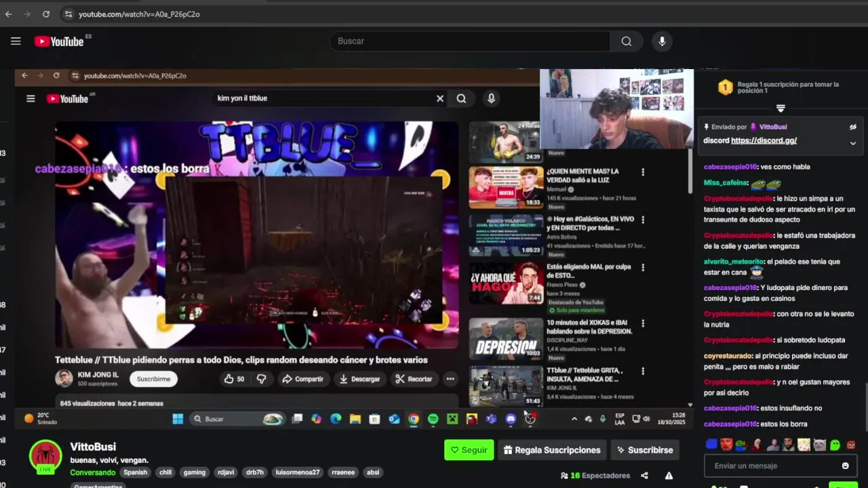Select the Spanish tag
Viewport: 868px width, 488px height.
point(135,472)
